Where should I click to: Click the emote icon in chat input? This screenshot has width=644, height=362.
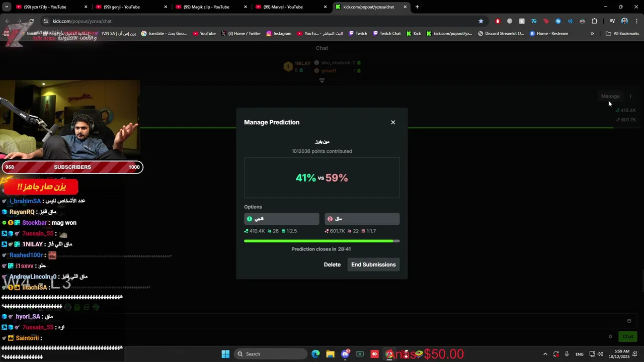pos(629,321)
